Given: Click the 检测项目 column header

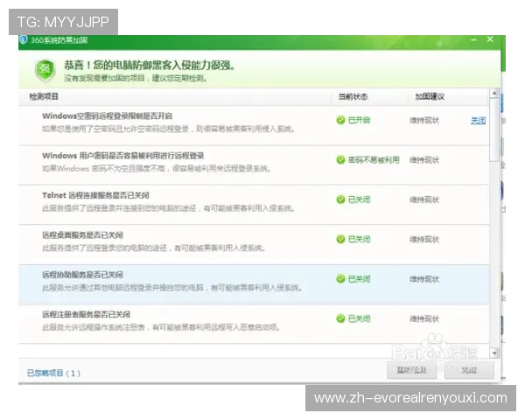Looking at the screenshot, I should (44, 96).
